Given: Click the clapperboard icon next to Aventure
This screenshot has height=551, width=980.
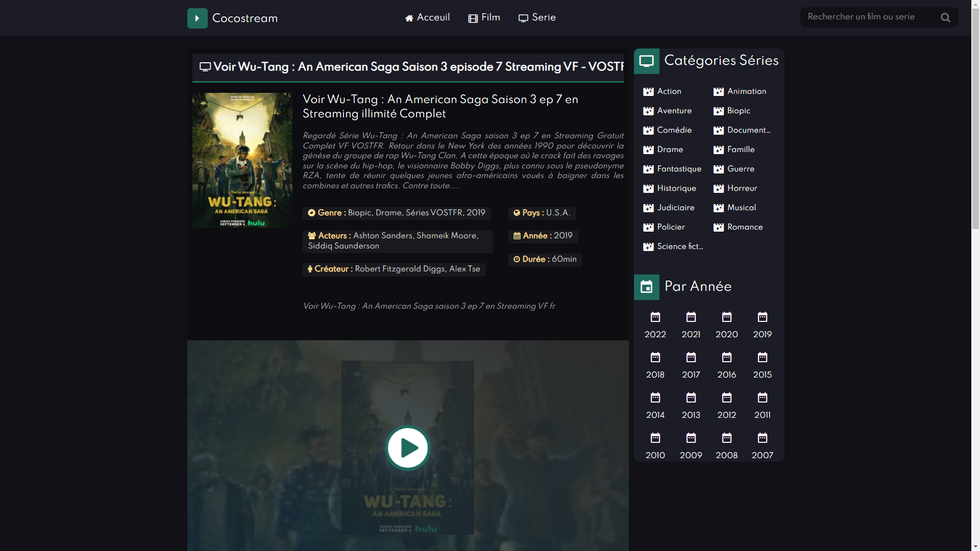Looking at the screenshot, I should tap(648, 111).
